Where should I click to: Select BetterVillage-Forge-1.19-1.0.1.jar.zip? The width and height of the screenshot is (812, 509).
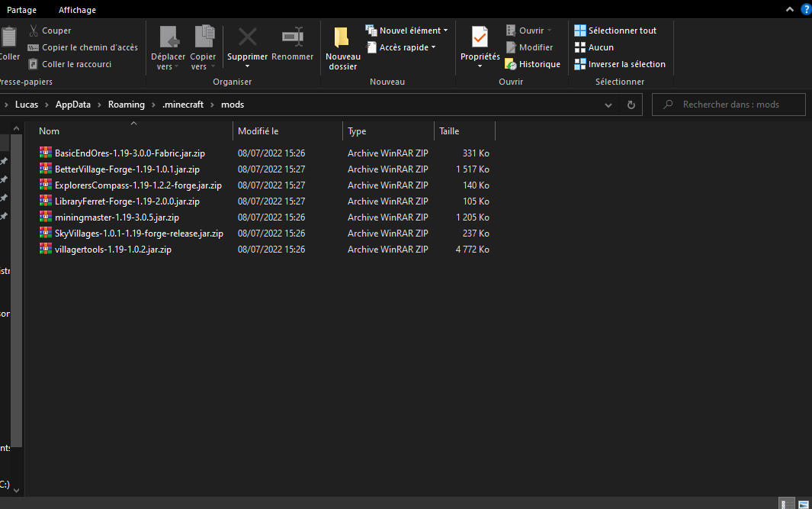point(127,169)
